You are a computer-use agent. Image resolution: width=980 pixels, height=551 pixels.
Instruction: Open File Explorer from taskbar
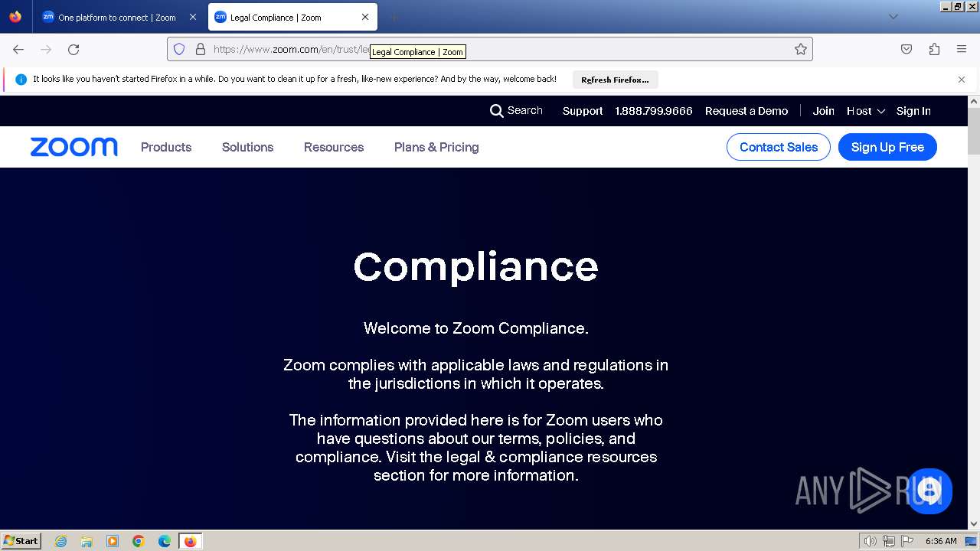point(87,541)
